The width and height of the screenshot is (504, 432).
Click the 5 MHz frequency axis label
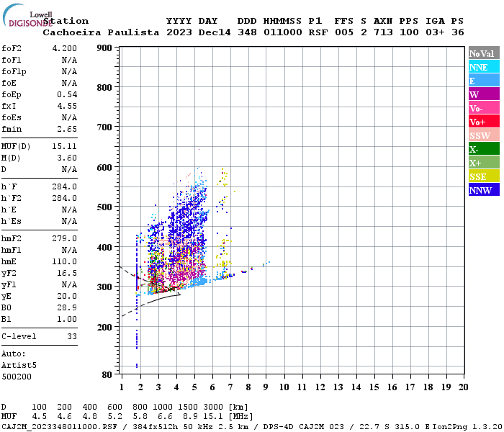pyautogui.click(x=194, y=387)
